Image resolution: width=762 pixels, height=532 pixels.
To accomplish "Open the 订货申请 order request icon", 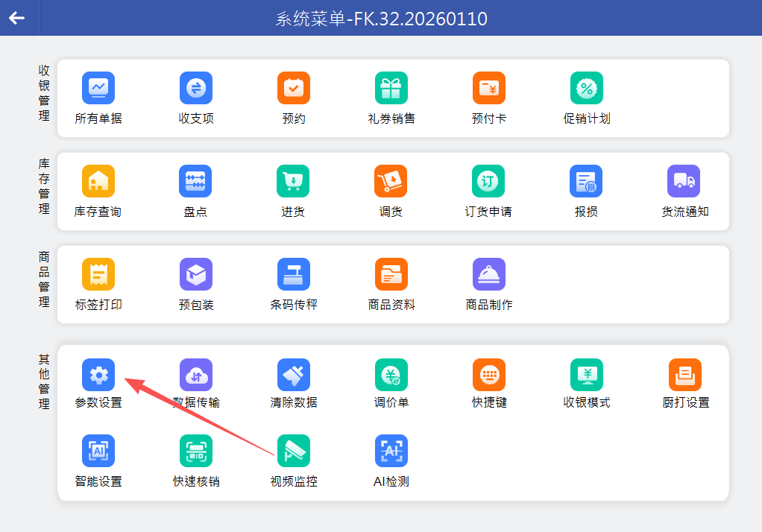I will [489, 181].
